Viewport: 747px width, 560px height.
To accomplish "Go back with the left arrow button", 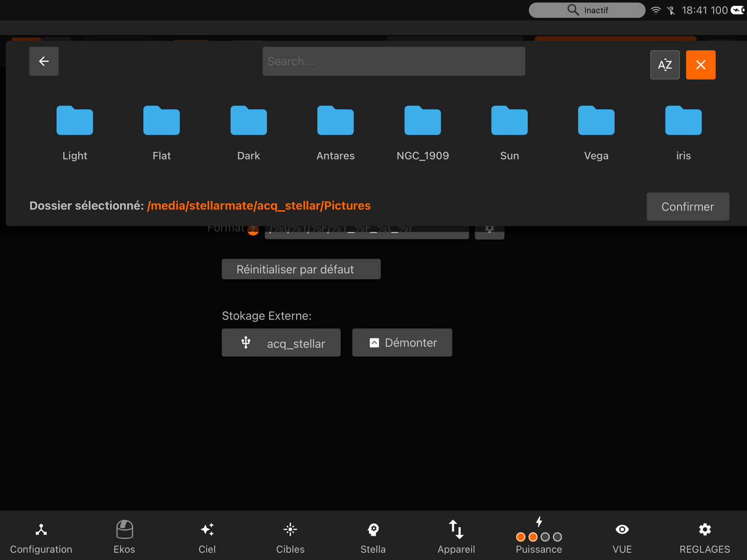I will click(x=44, y=61).
